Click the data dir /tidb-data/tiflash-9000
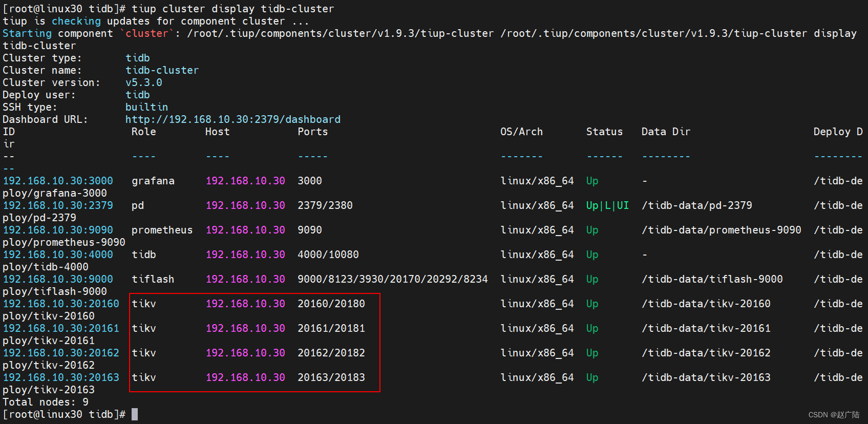The width and height of the screenshot is (868, 424). tap(712, 279)
